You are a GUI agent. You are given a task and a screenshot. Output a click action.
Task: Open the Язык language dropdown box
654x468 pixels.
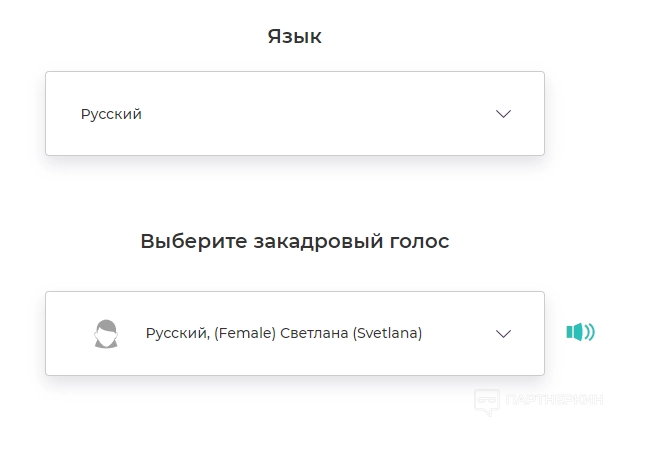294,114
